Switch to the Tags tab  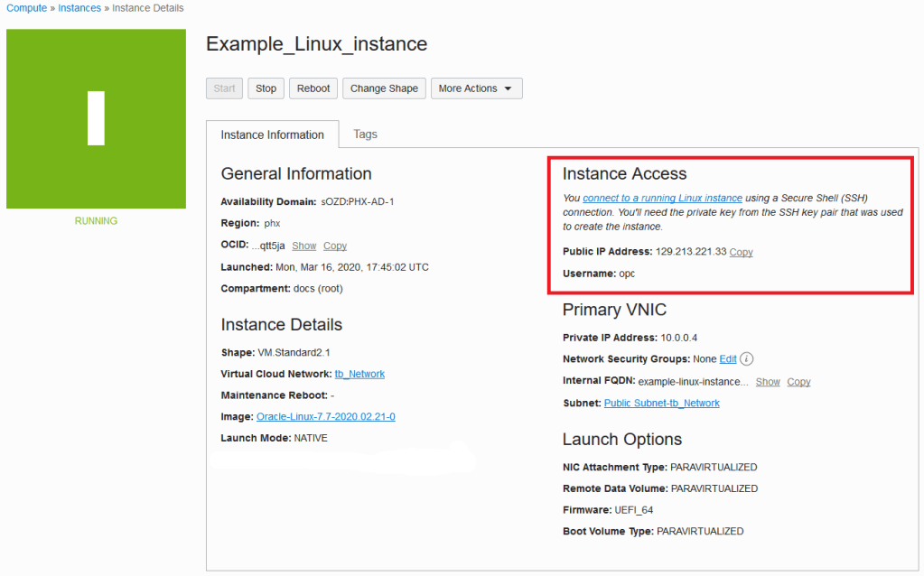click(365, 135)
